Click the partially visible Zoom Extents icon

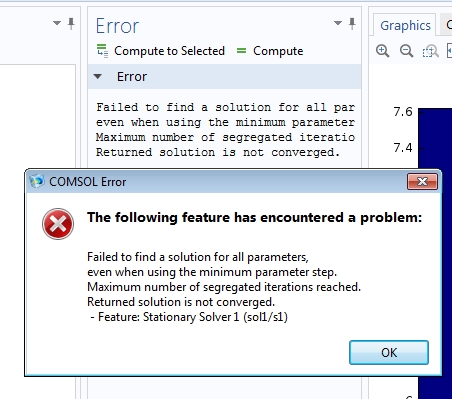coord(449,51)
